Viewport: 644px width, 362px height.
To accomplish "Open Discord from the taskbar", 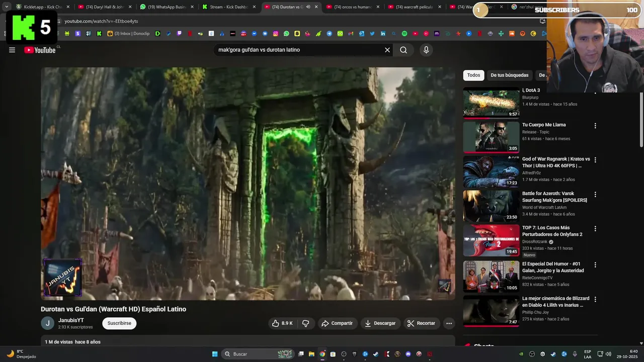I will coord(408,354).
